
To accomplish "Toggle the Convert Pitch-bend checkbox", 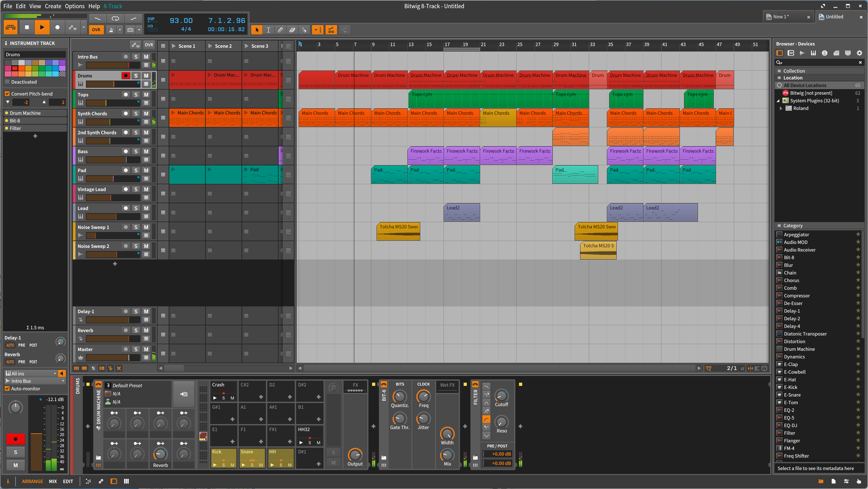I will (7, 94).
